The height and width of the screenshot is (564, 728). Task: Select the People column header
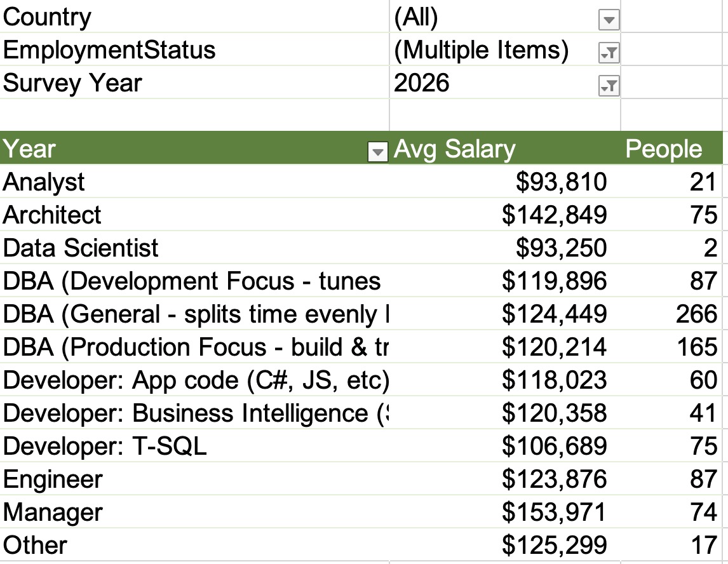[663, 149]
